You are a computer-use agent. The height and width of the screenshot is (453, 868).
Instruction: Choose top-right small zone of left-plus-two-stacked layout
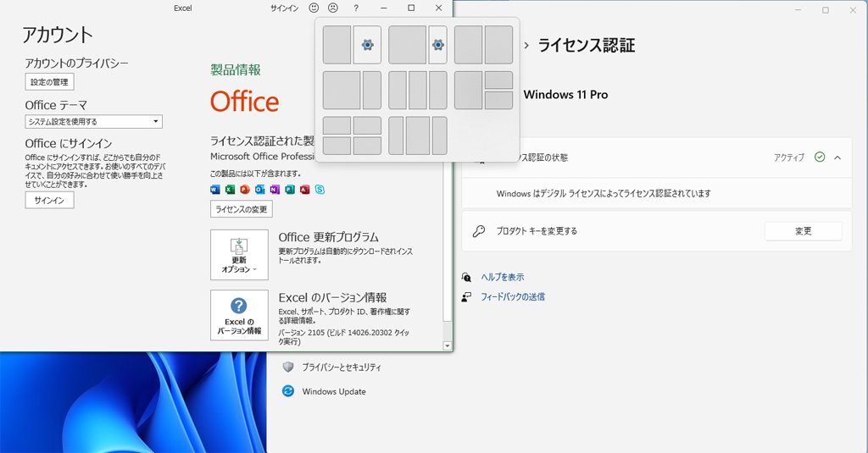498,80
